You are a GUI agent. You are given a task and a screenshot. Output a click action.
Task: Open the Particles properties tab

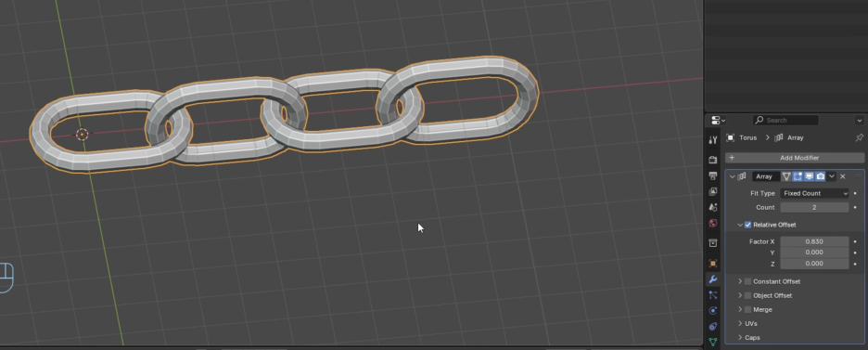713,295
